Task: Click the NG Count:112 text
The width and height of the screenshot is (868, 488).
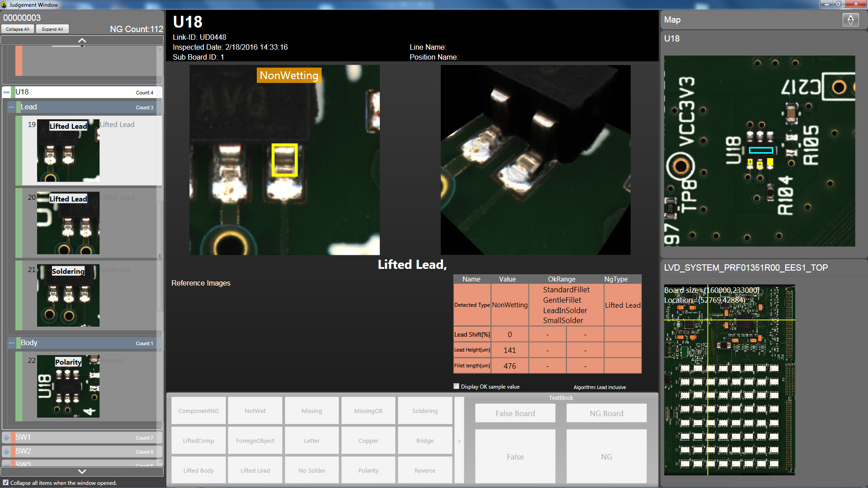Action: 137,29
